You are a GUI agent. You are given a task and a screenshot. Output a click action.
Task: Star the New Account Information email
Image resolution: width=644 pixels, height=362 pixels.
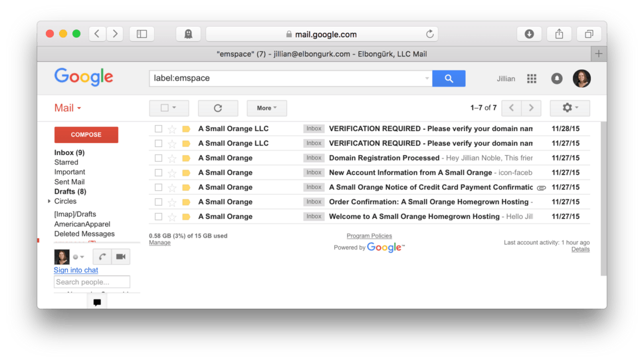tap(172, 173)
